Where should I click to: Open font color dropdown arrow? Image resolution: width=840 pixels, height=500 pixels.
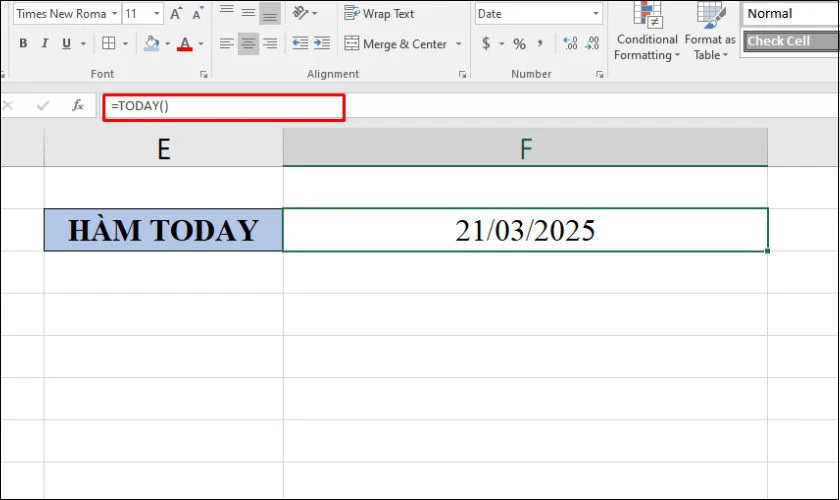tap(201, 43)
